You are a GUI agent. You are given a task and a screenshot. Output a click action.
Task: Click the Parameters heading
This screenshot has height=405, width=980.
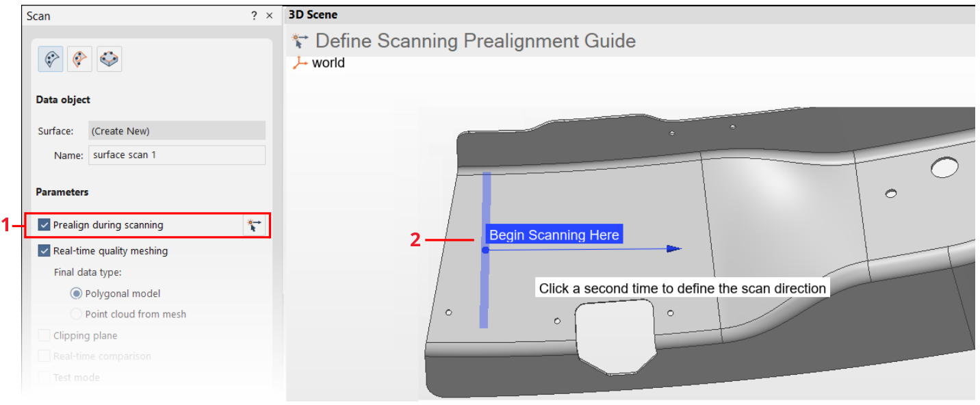coord(62,192)
